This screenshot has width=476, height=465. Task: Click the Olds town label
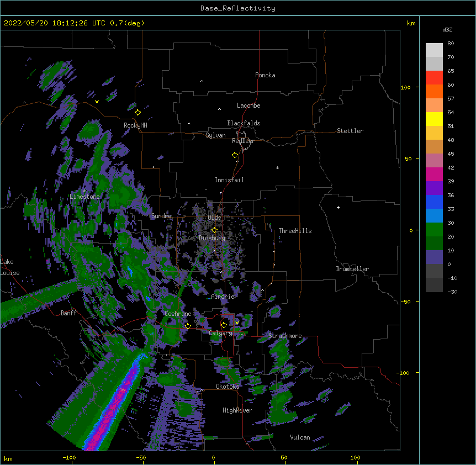tap(214, 218)
